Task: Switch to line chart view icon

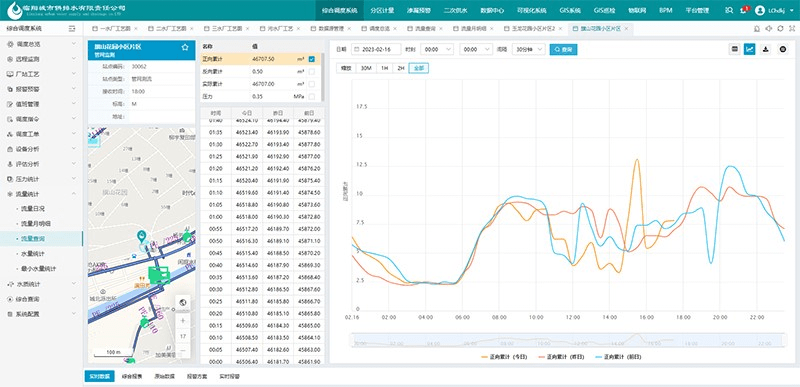Action: pyautogui.click(x=749, y=49)
